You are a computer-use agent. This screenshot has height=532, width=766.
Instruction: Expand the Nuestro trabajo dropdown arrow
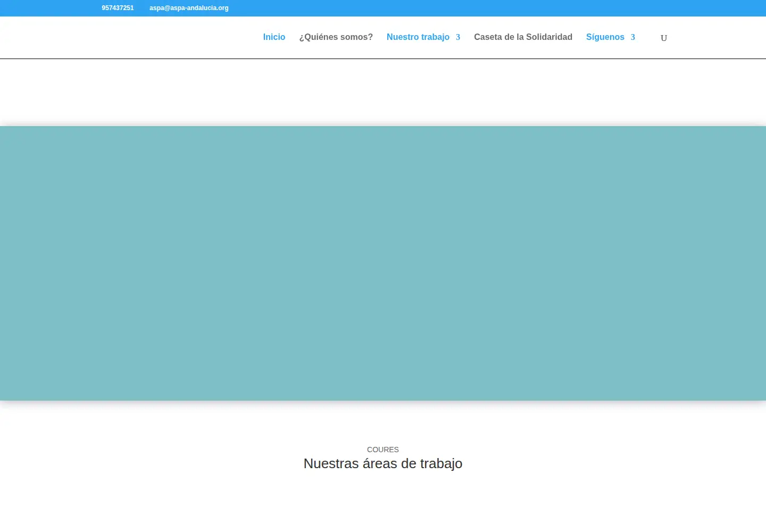point(457,37)
